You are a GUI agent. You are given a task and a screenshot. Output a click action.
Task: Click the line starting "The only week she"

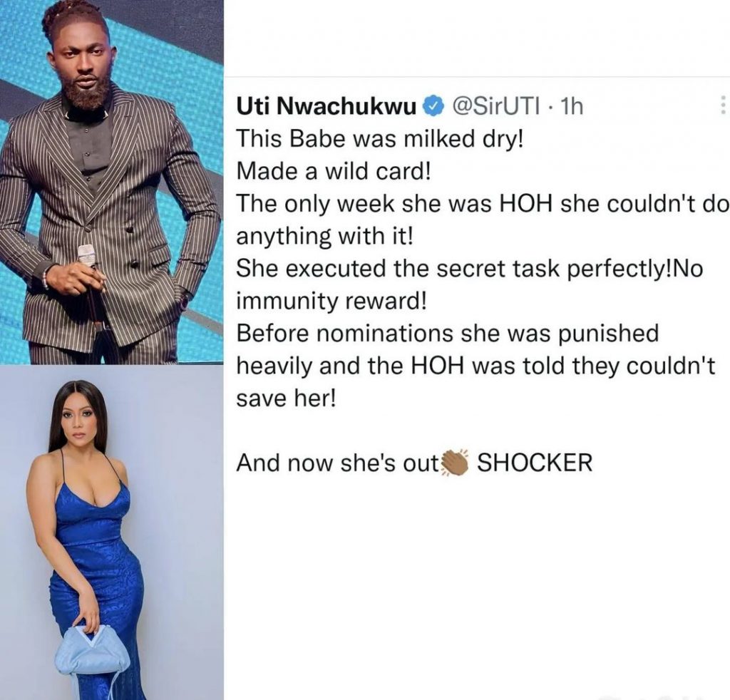482,204
